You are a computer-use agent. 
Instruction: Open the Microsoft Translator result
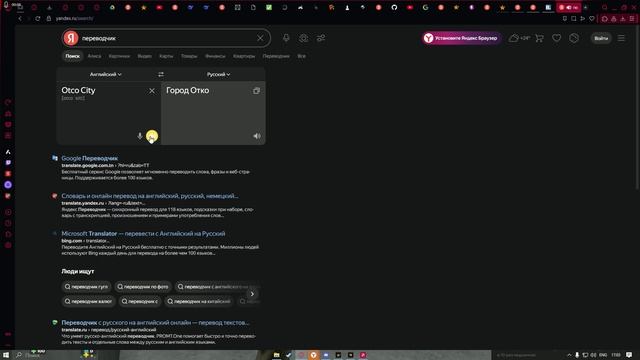pos(143,233)
